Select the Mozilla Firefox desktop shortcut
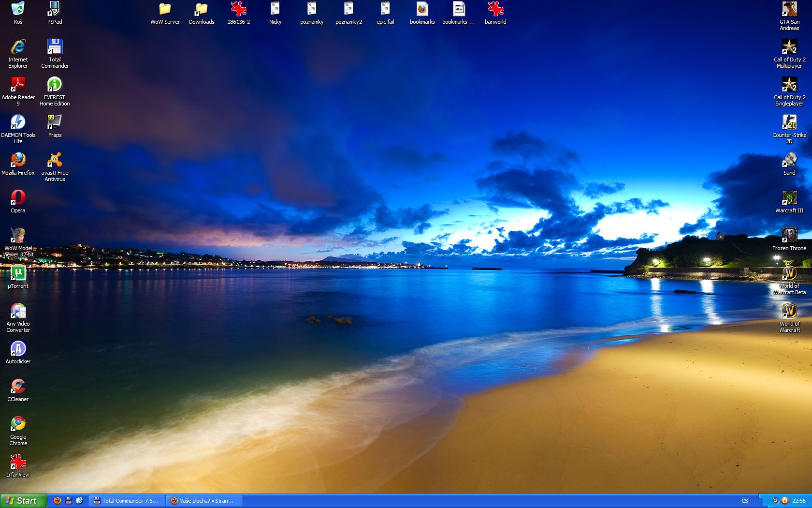Viewport: 812px width, 508px height. [18, 160]
